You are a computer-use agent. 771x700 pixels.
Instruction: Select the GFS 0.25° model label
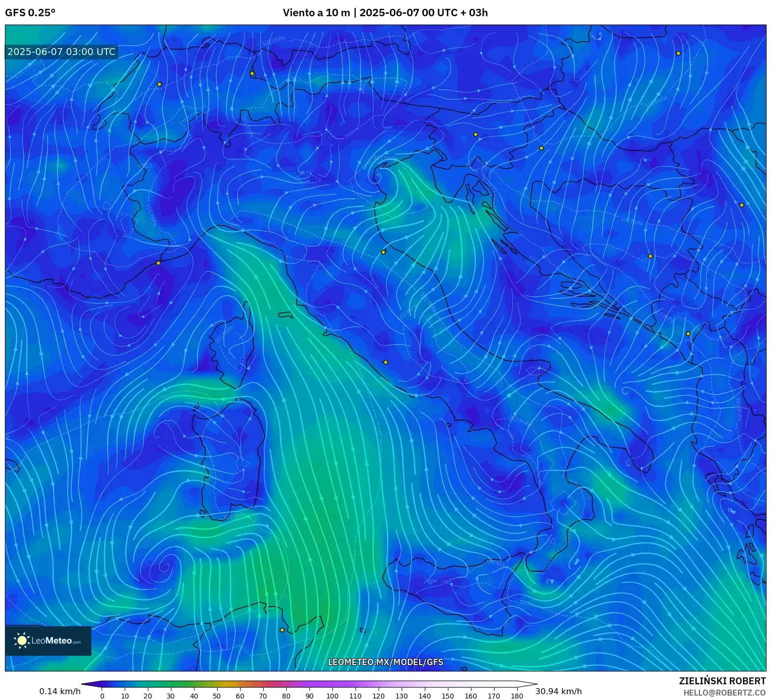(30, 13)
